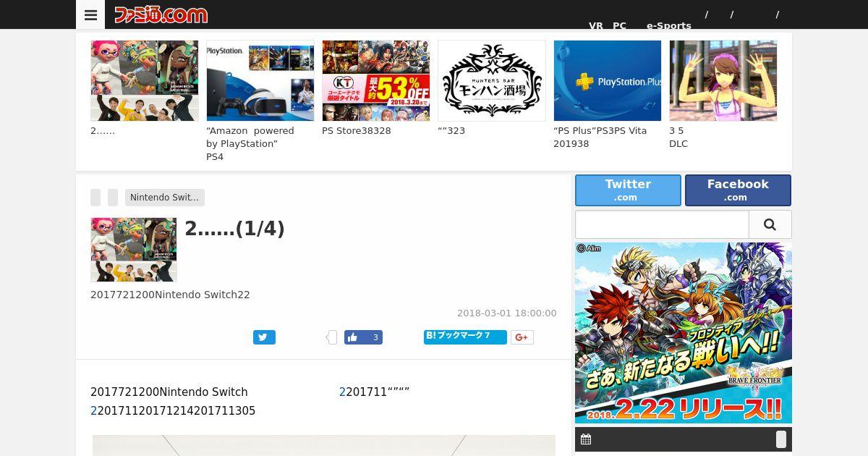Click the second small gray tag
The width and height of the screenshot is (868, 456).
click(x=113, y=198)
